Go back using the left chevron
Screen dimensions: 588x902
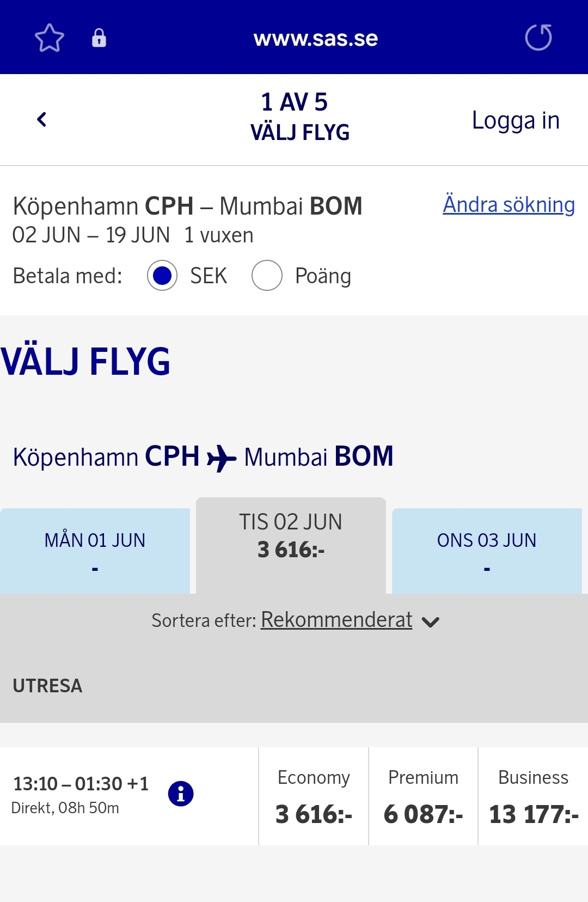(42, 119)
